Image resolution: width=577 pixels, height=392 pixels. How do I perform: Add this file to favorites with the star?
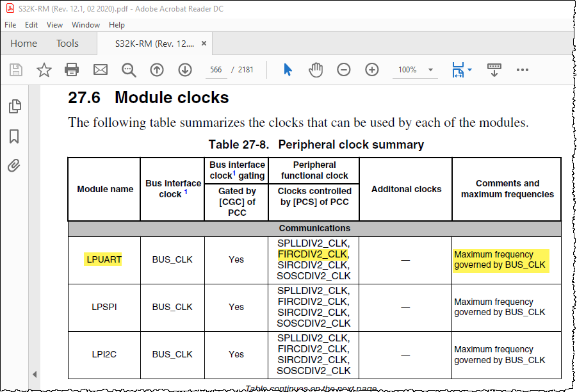44,70
